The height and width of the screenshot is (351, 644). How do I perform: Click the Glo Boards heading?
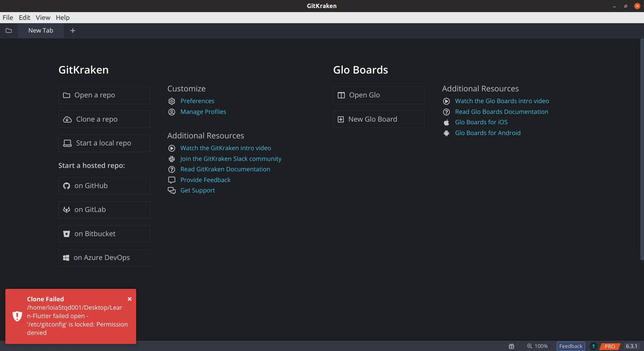(x=360, y=70)
